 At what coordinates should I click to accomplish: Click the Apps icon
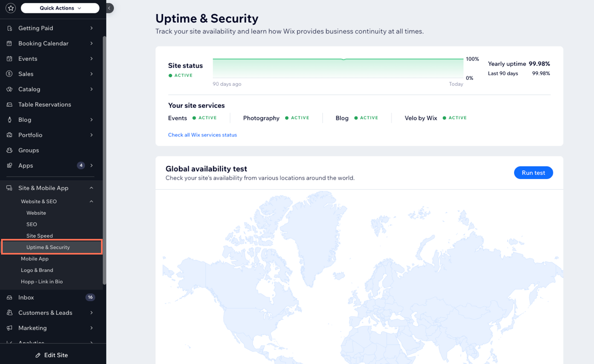point(10,166)
